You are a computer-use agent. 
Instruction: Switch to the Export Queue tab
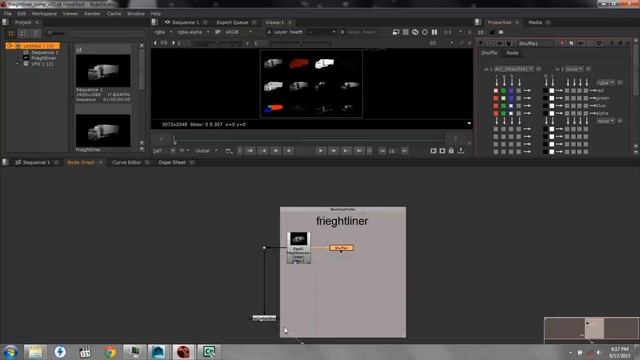pyautogui.click(x=232, y=22)
